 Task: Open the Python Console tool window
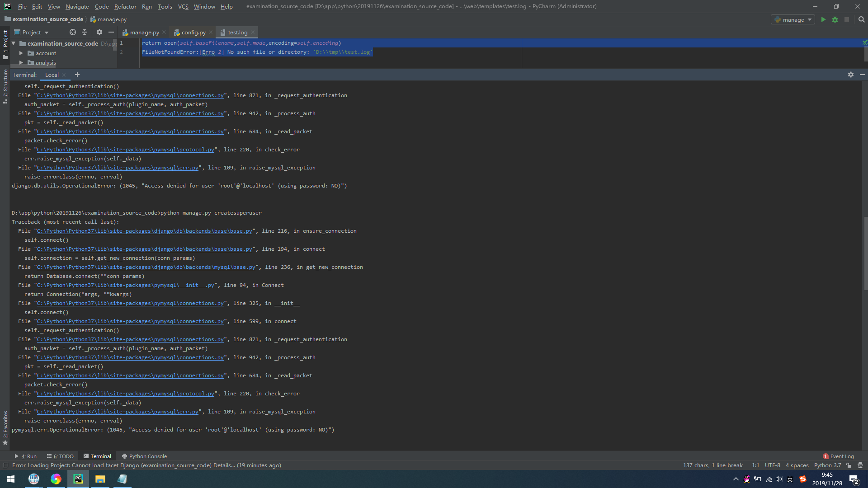tap(144, 456)
